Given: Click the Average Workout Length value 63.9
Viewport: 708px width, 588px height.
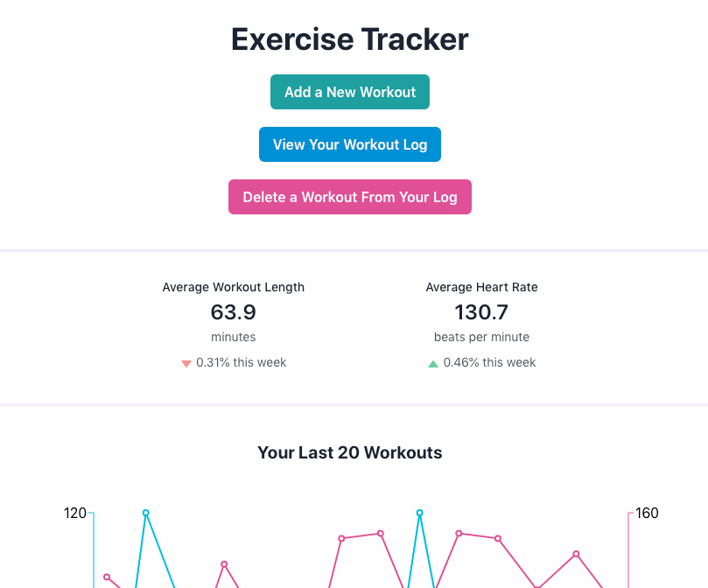Looking at the screenshot, I should click(233, 311).
